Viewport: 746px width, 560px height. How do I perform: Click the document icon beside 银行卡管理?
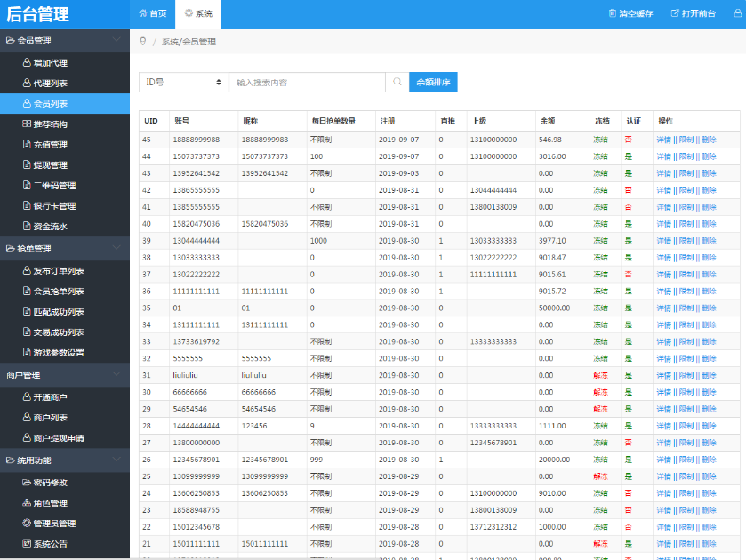27,205
